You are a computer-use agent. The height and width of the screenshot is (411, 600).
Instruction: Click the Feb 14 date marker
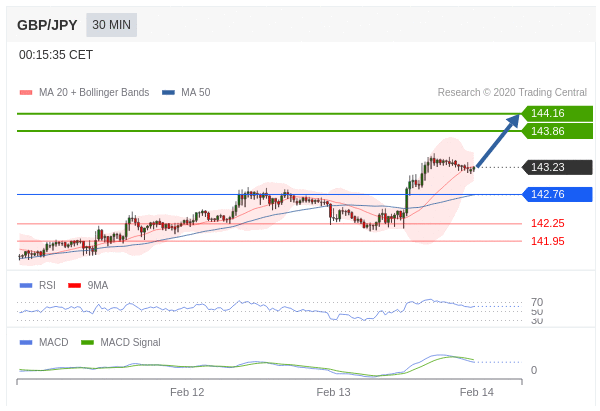tap(477, 392)
